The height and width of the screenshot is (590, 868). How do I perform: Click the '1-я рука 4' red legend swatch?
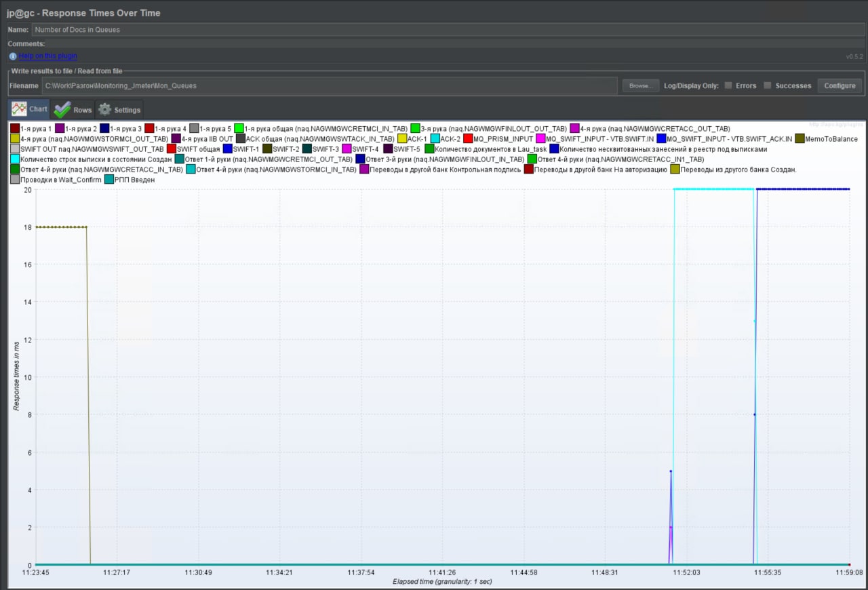pyautogui.click(x=149, y=129)
